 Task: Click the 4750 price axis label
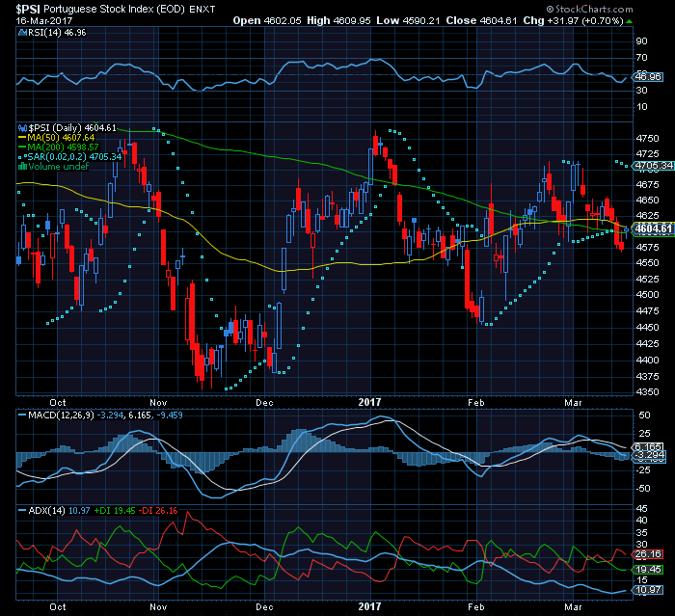[x=647, y=139]
